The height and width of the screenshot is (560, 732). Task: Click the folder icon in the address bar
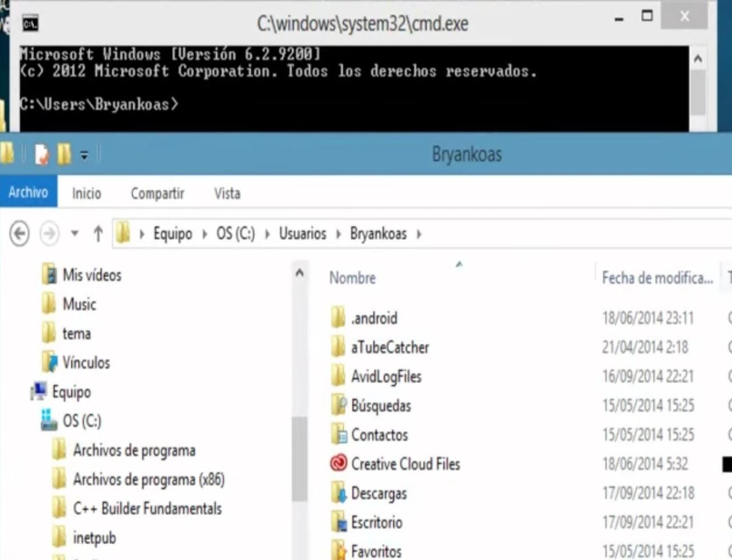122,233
